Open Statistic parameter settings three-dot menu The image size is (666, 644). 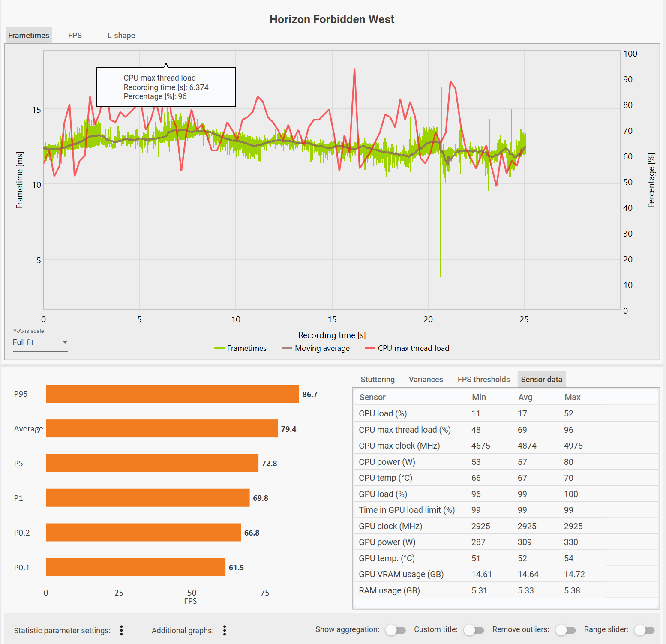tap(122, 630)
